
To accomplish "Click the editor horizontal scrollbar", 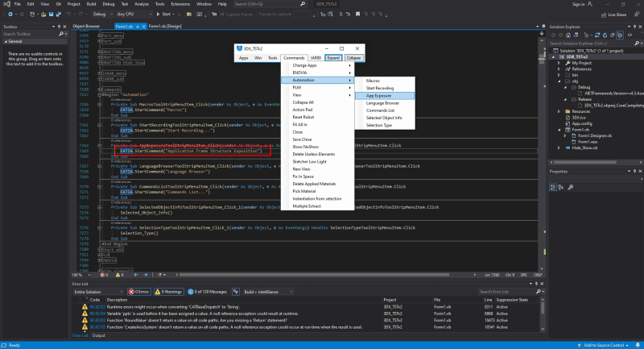I will 314,275.
